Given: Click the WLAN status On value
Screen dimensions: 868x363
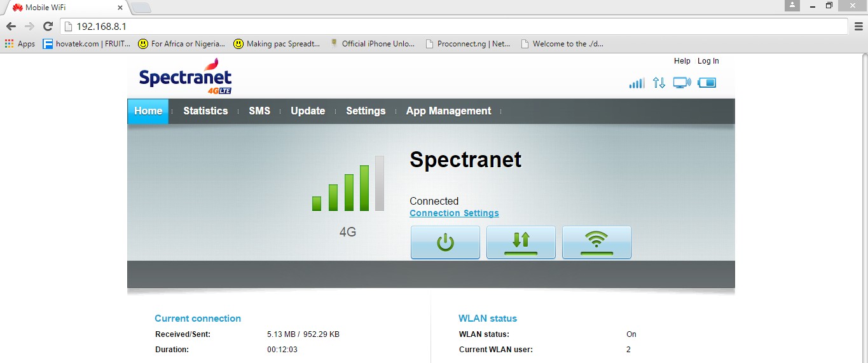Looking at the screenshot, I should pos(631,334).
